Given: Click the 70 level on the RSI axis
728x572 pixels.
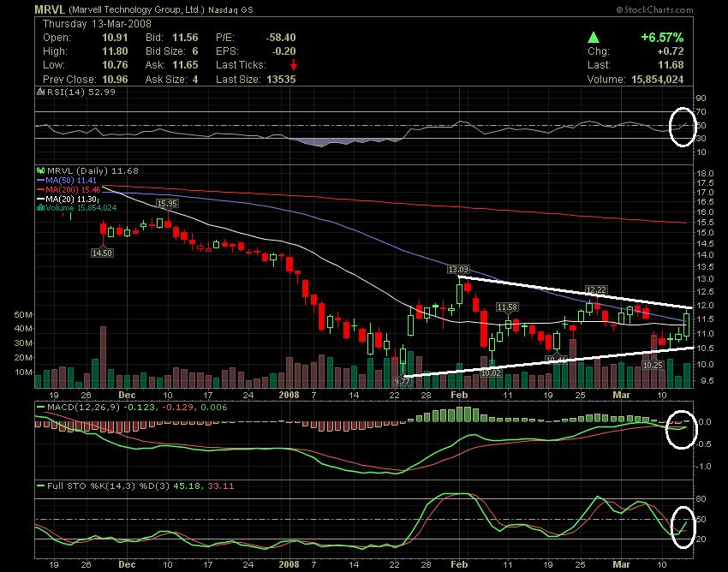Looking at the screenshot, I should pos(701,112).
